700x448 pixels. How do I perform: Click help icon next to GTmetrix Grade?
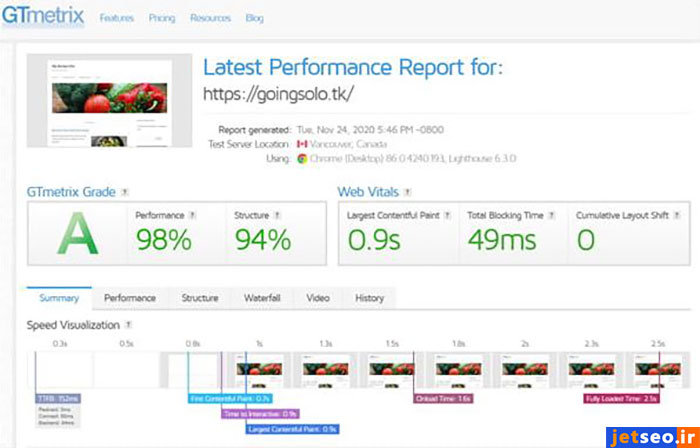pos(124,191)
